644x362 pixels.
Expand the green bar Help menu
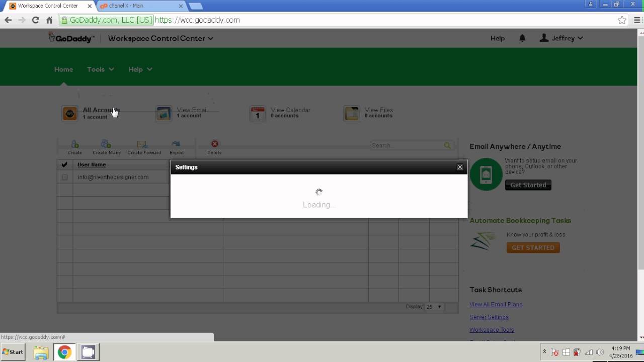[x=140, y=69]
